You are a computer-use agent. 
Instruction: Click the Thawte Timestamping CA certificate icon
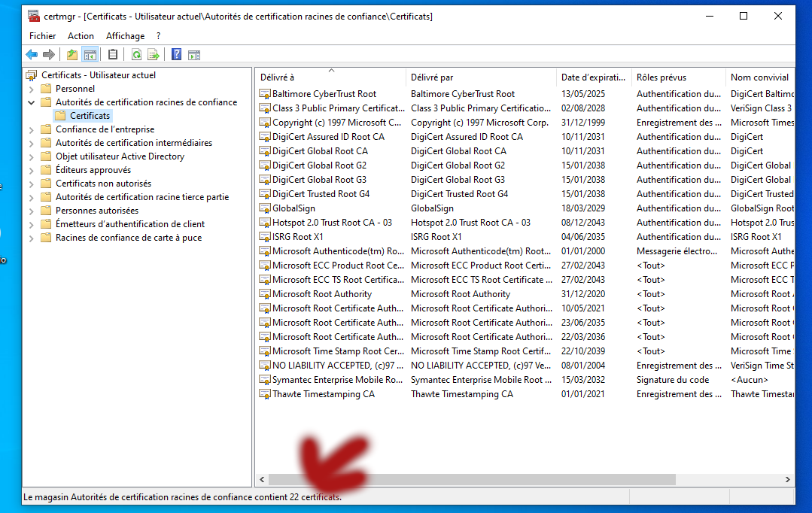click(x=265, y=394)
